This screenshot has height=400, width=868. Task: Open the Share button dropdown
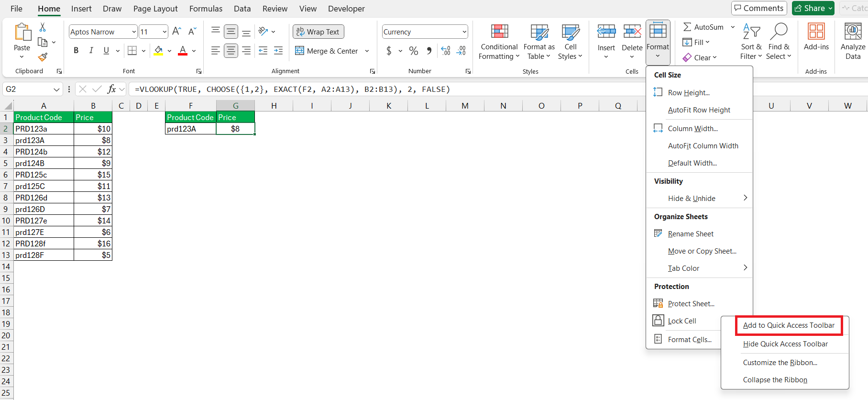[830, 8]
